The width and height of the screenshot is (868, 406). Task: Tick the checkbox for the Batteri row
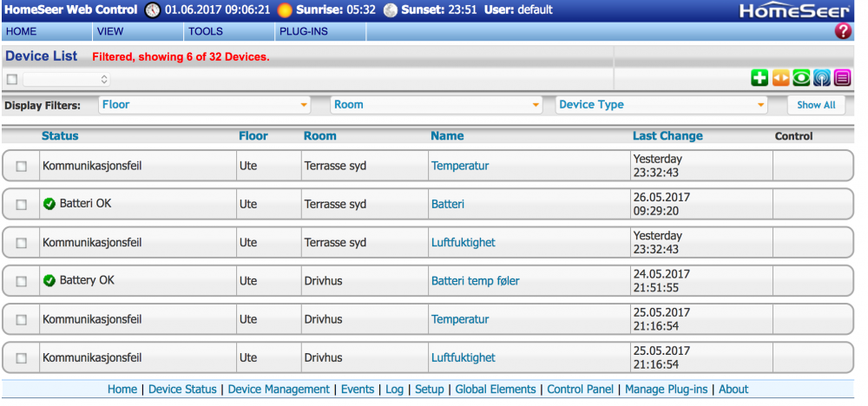coord(22,205)
